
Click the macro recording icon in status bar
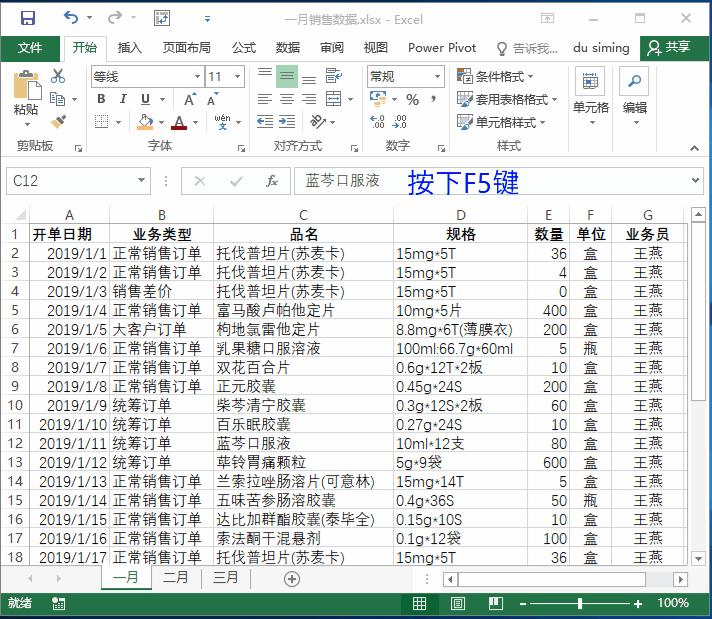[58, 604]
